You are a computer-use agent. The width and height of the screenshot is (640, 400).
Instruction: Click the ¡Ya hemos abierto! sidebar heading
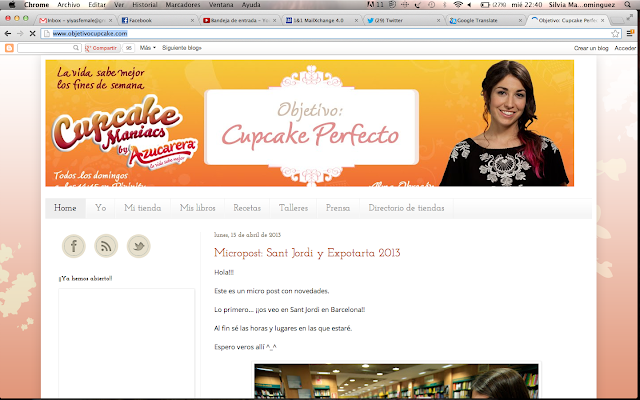(x=85, y=279)
